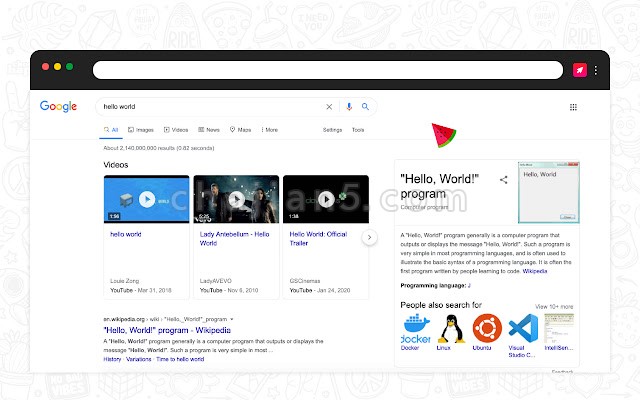Open the History sitelink
The width and height of the screenshot is (640, 400).
pyautogui.click(x=112, y=359)
